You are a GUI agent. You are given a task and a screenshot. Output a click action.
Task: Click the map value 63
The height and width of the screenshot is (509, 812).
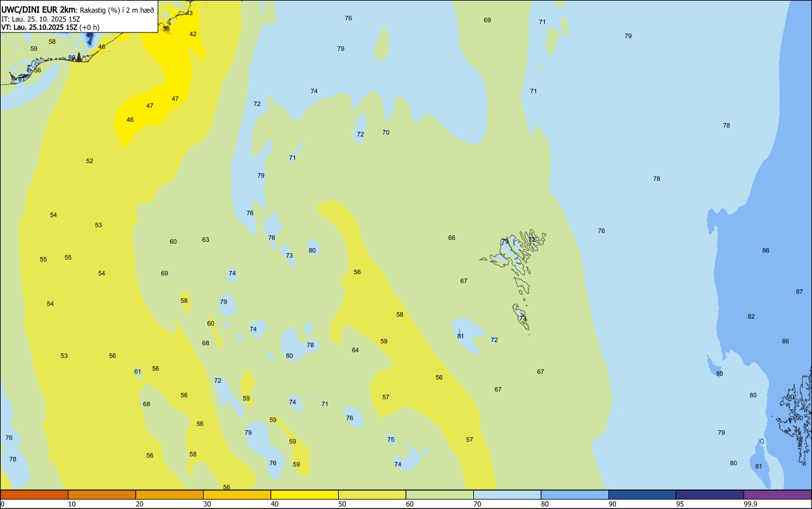(x=206, y=240)
